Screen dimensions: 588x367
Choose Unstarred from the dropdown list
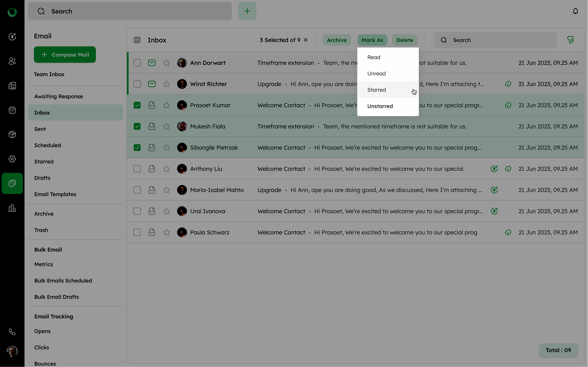point(380,106)
